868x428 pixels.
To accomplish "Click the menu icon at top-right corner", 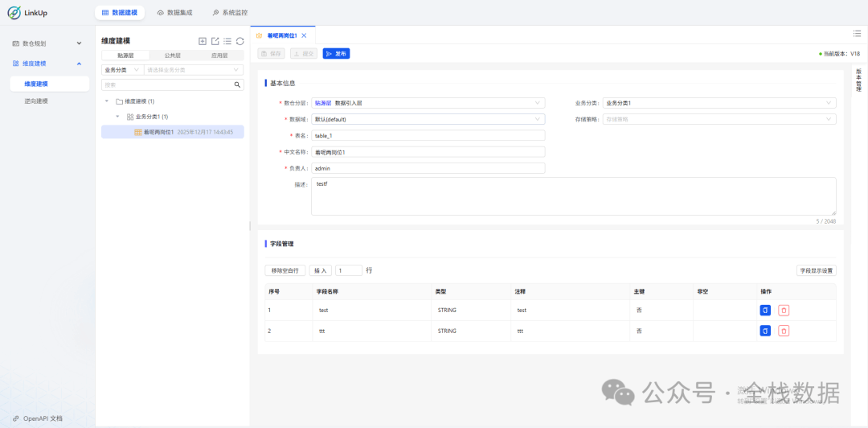I will point(857,33).
